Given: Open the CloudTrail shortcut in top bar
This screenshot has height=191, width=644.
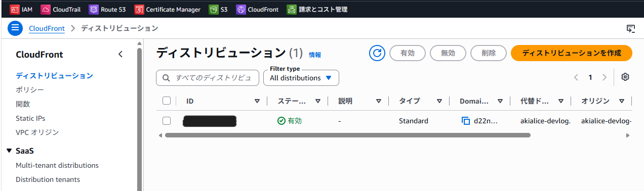Looking at the screenshot, I should tap(60, 9).
